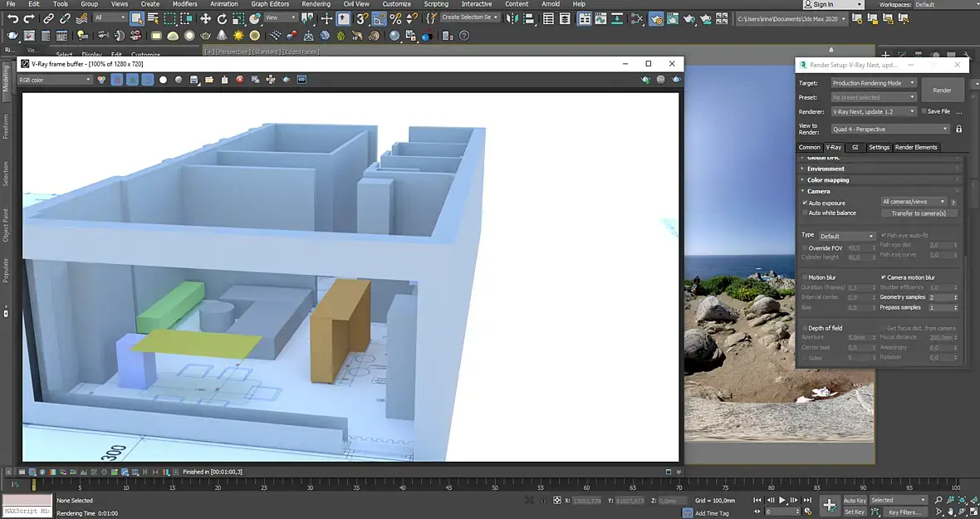Click the Sign In button
980x519 pixels.
pos(832,4)
